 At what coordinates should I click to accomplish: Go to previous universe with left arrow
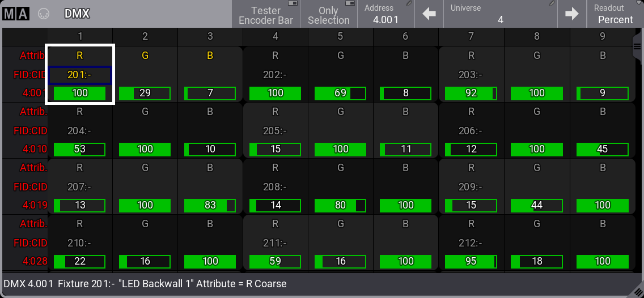[x=429, y=14]
